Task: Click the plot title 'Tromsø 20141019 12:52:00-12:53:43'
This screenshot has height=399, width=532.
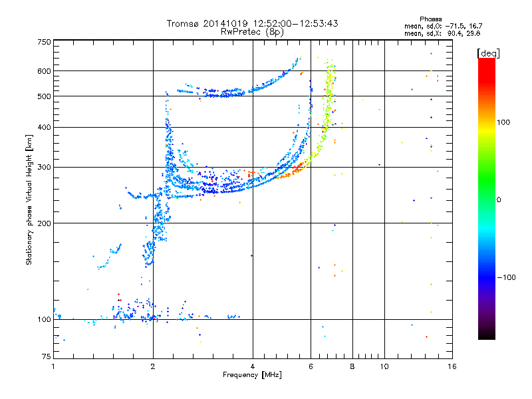Action: [x=252, y=23]
